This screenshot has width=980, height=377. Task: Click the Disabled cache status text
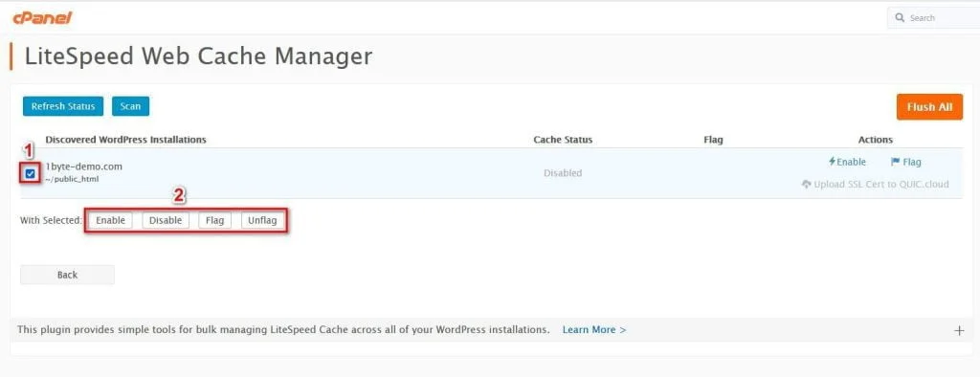click(563, 172)
